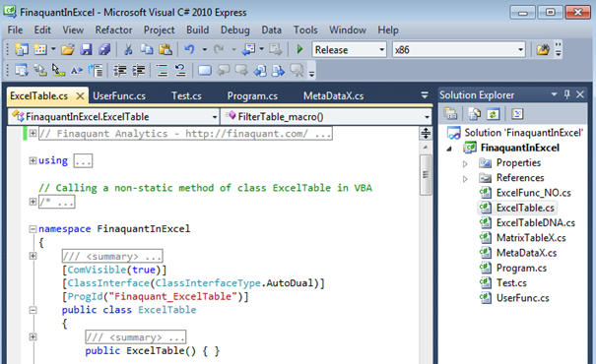This screenshot has height=364, width=596.
Task: Expand the References node
Action: click(465, 179)
